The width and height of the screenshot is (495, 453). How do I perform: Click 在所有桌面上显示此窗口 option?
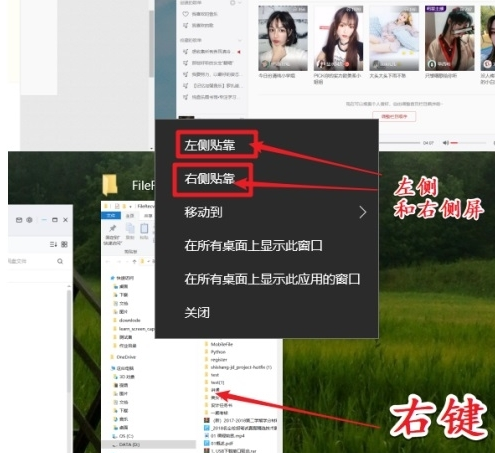[x=253, y=245]
